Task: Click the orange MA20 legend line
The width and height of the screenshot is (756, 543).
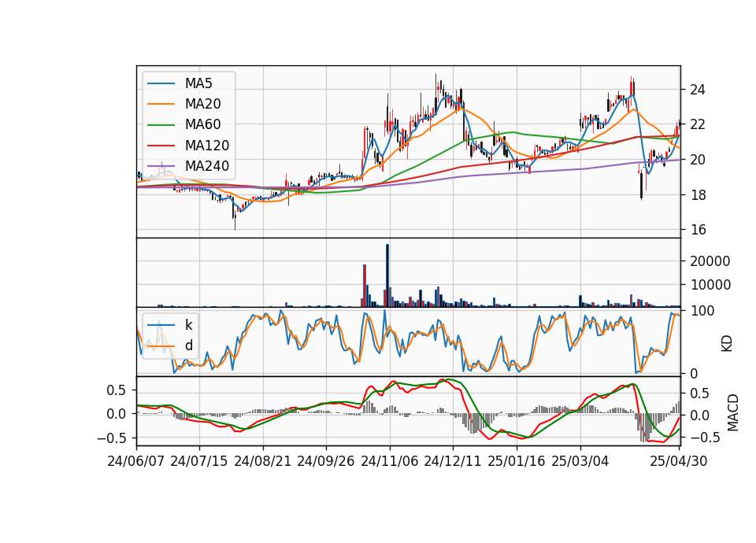Action: coord(161,104)
